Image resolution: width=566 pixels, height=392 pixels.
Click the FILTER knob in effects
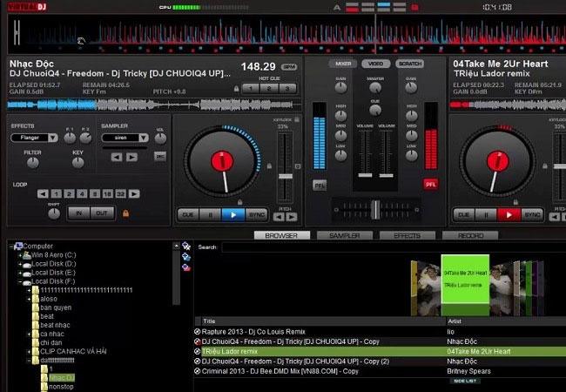pos(33,163)
